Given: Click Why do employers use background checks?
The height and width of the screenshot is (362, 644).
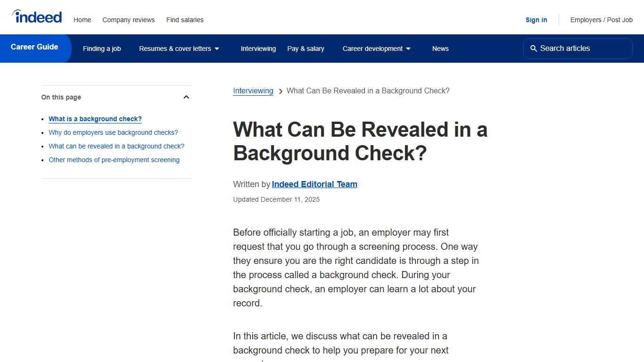Looking at the screenshot, I should 113,132.
